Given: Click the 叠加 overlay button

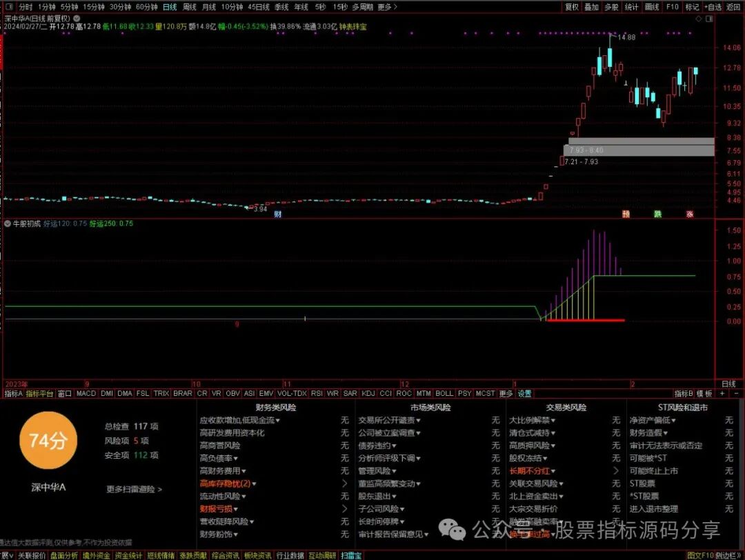Looking at the screenshot, I should pyautogui.click(x=592, y=7).
